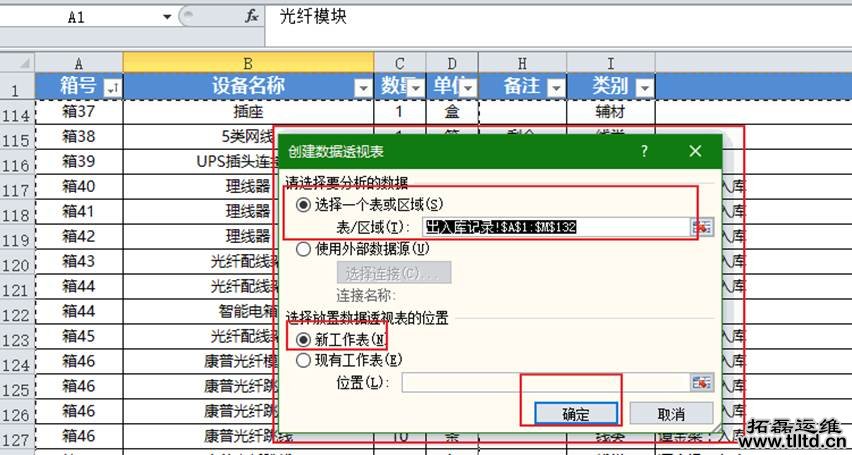Select column D header
This screenshot has width=852, height=455.
coord(452,63)
